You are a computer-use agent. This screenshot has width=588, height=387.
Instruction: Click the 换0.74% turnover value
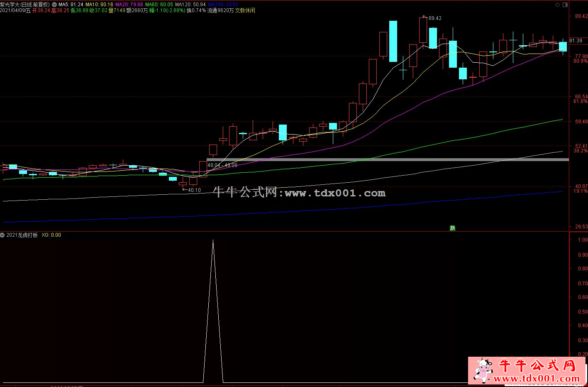coord(196,10)
